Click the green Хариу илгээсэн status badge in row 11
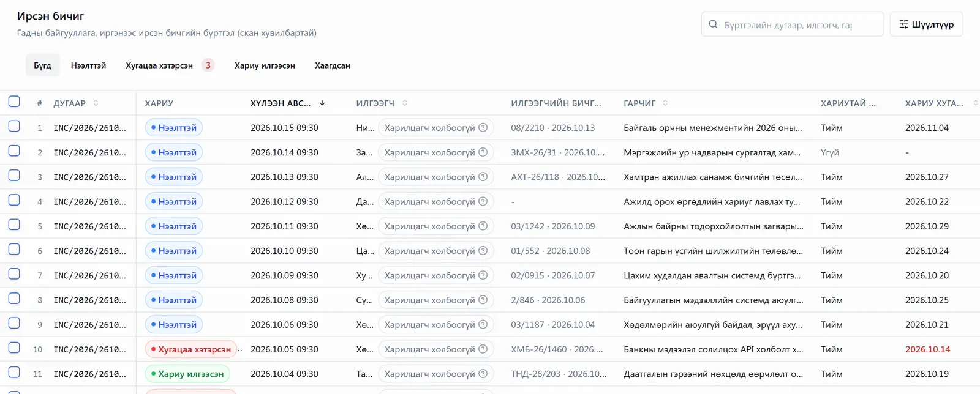Image resolution: width=980 pixels, height=394 pixels. 187,374
